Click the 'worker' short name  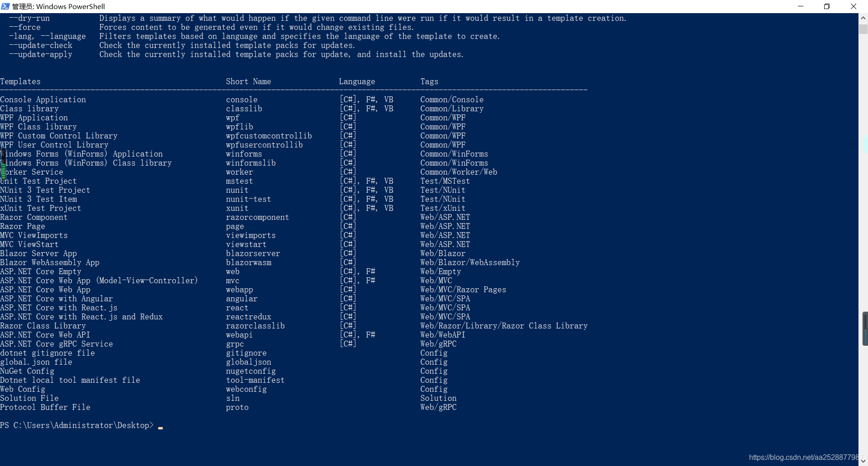pos(240,172)
